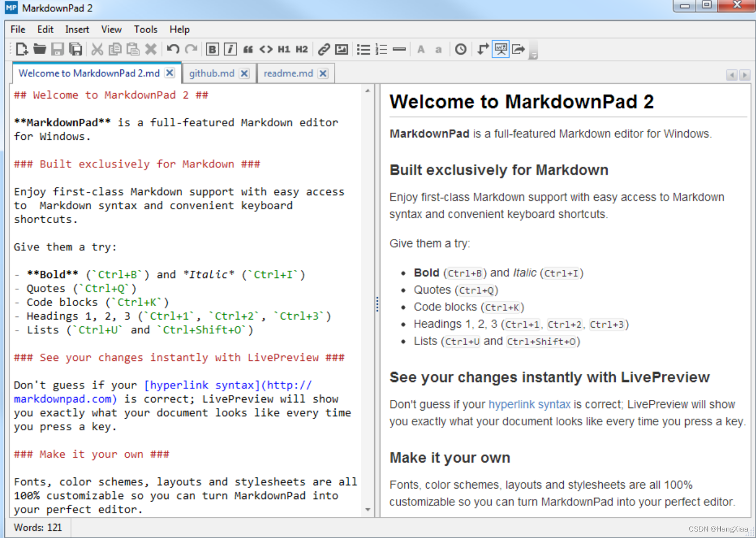Apply Heading 2 with the H2 icon

coord(302,49)
